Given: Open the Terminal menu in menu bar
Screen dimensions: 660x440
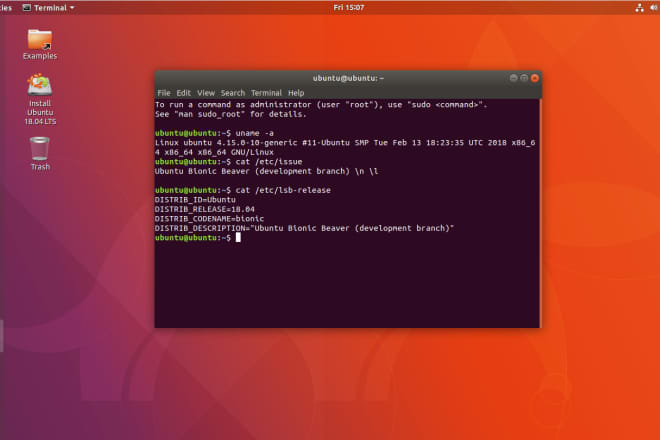Looking at the screenshot, I should (x=266, y=93).
